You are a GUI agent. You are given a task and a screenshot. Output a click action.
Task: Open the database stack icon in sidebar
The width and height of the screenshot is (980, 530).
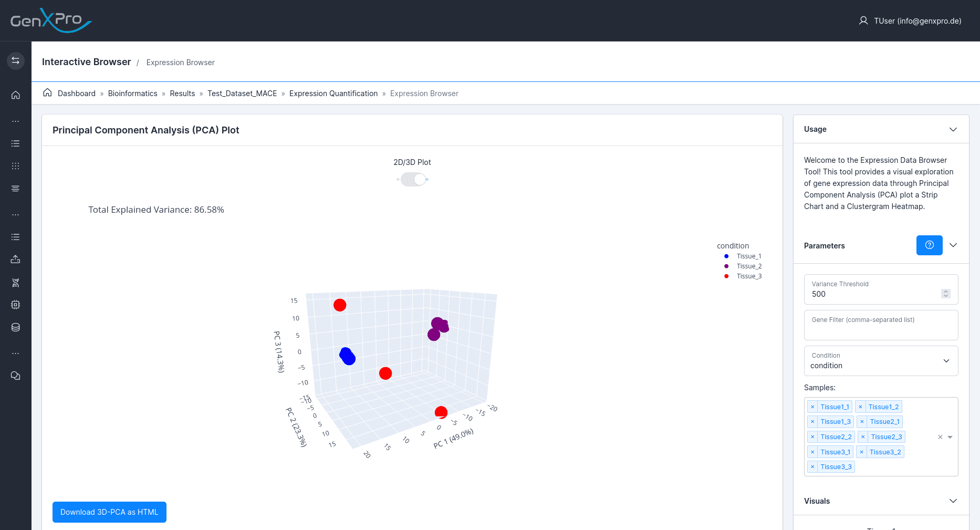pyautogui.click(x=16, y=327)
